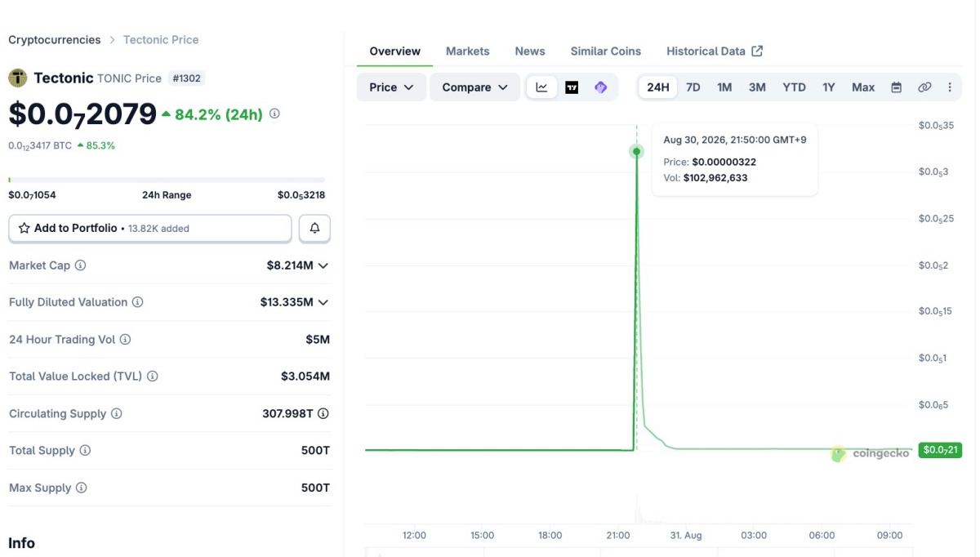
Task: Open Historical Data external link icon
Action: point(757,51)
